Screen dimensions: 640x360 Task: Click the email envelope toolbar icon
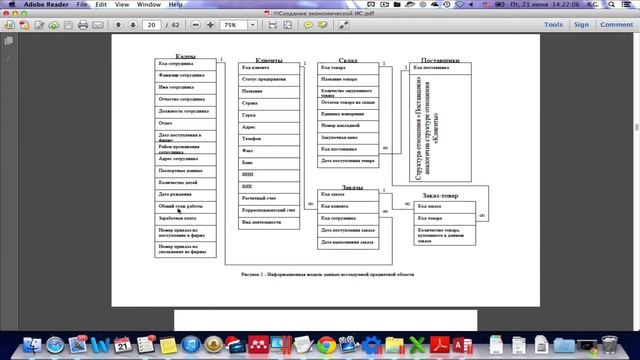[98, 25]
